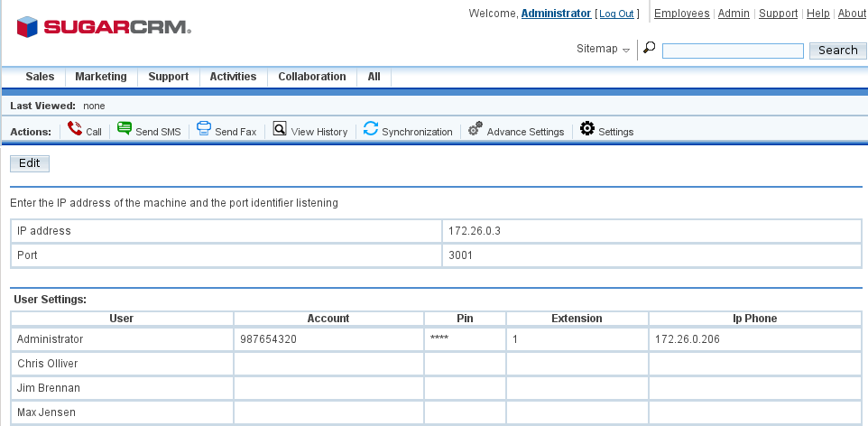Switch to the Collaboration tab
The image size is (868, 426).
point(312,77)
